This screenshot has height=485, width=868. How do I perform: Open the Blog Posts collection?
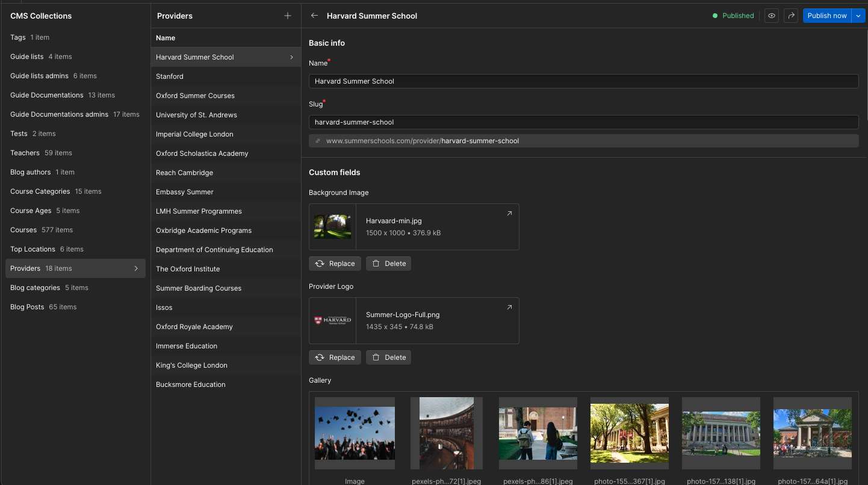27,307
